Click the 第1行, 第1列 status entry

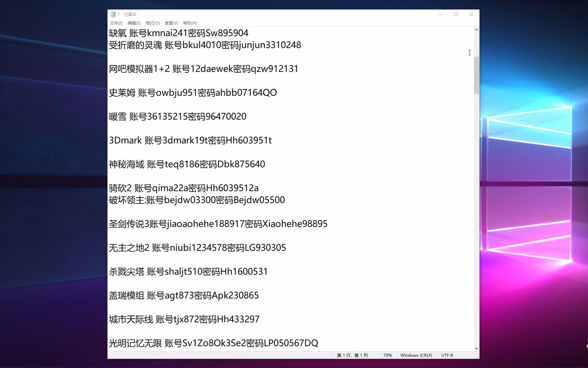(353, 355)
